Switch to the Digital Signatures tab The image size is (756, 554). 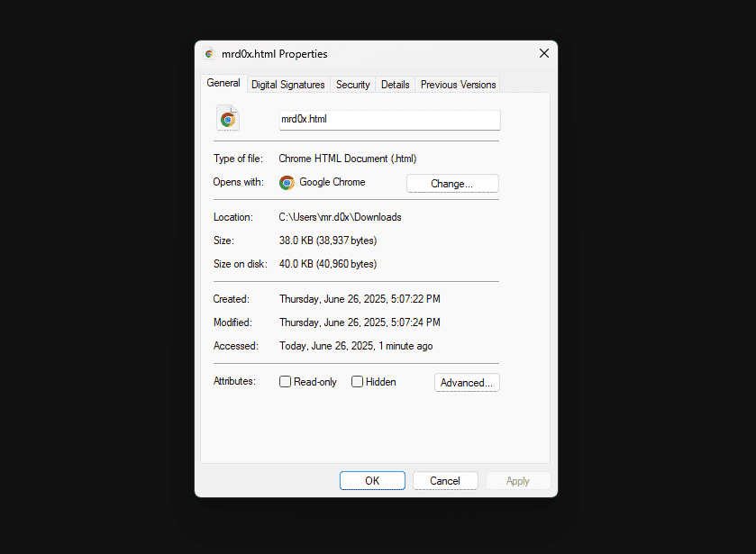tap(288, 85)
